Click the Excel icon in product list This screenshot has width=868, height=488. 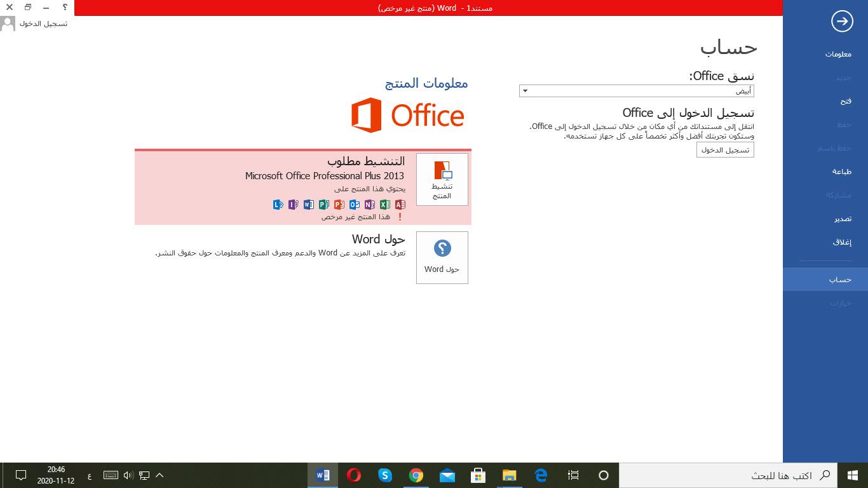(x=384, y=205)
